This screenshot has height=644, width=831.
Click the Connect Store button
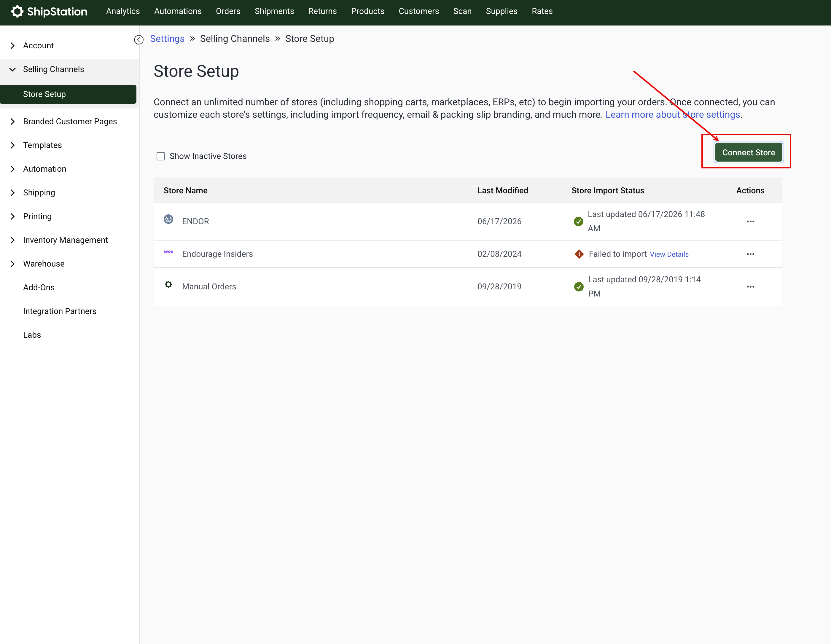point(749,152)
